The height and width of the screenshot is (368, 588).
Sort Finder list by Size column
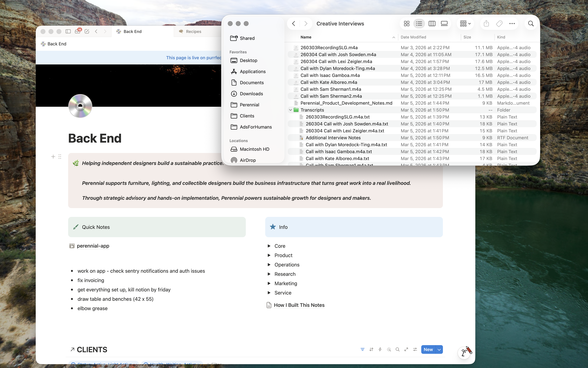pos(467,37)
